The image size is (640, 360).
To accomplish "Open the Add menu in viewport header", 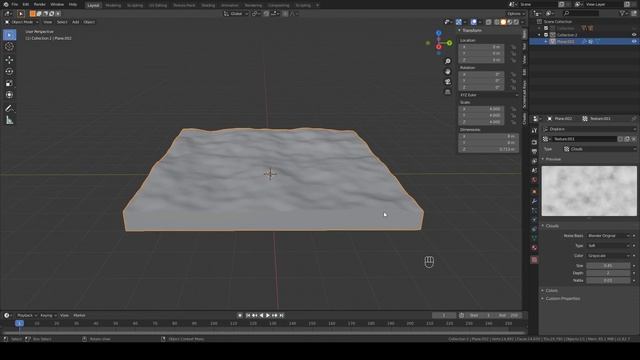I will point(76,22).
